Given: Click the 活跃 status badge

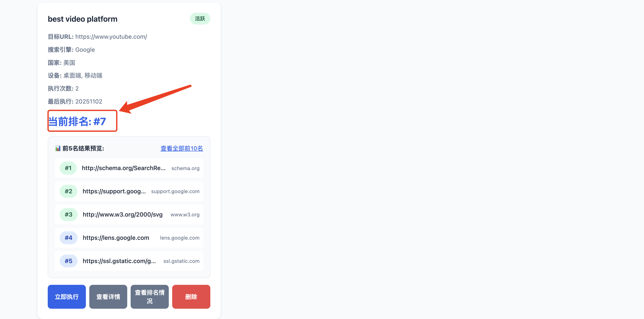Looking at the screenshot, I should coord(200,19).
